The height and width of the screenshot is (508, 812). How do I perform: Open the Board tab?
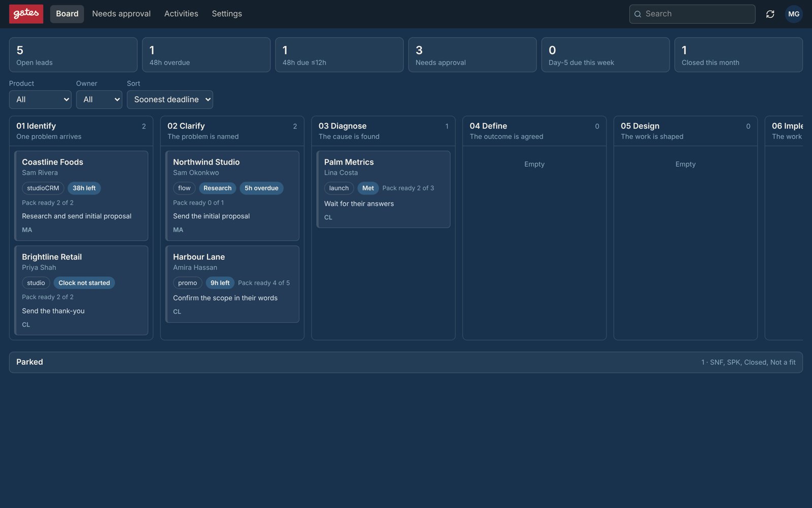[x=67, y=14]
